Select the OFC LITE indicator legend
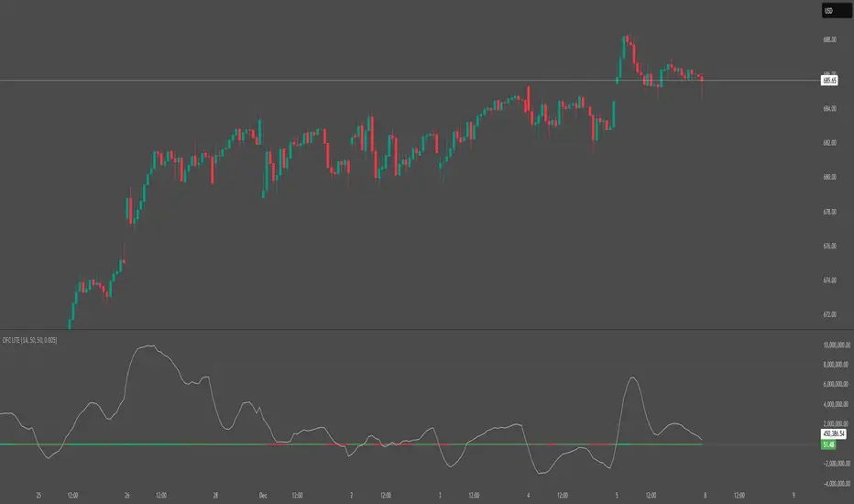The image size is (854, 504). pyautogui.click(x=29, y=340)
